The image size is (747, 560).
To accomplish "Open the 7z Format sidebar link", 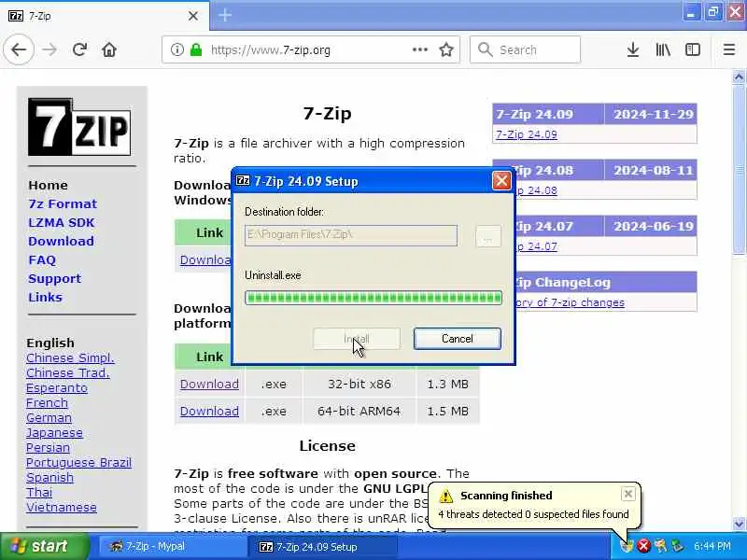I will pos(63,203).
